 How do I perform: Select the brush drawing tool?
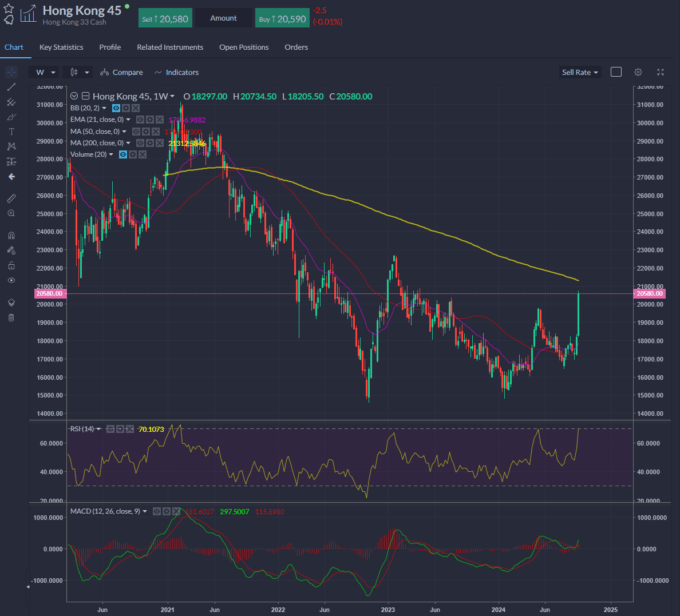11,117
